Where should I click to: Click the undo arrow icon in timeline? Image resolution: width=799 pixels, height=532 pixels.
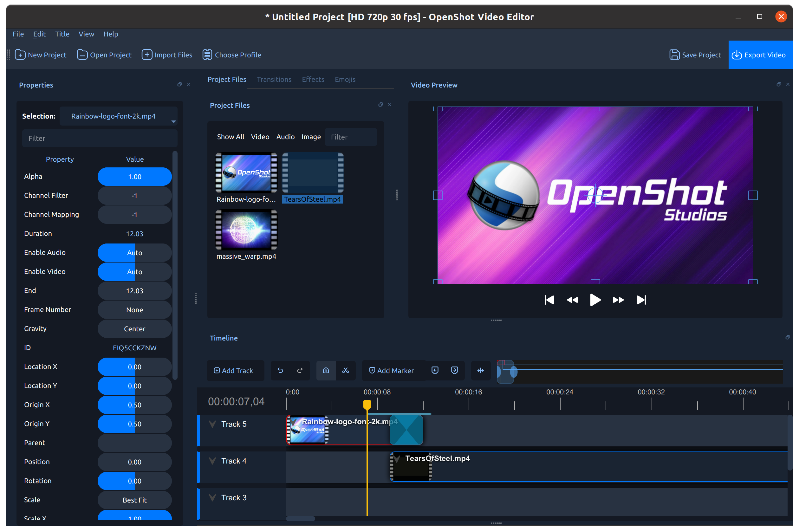pyautogui.click(x=279, y=370)
